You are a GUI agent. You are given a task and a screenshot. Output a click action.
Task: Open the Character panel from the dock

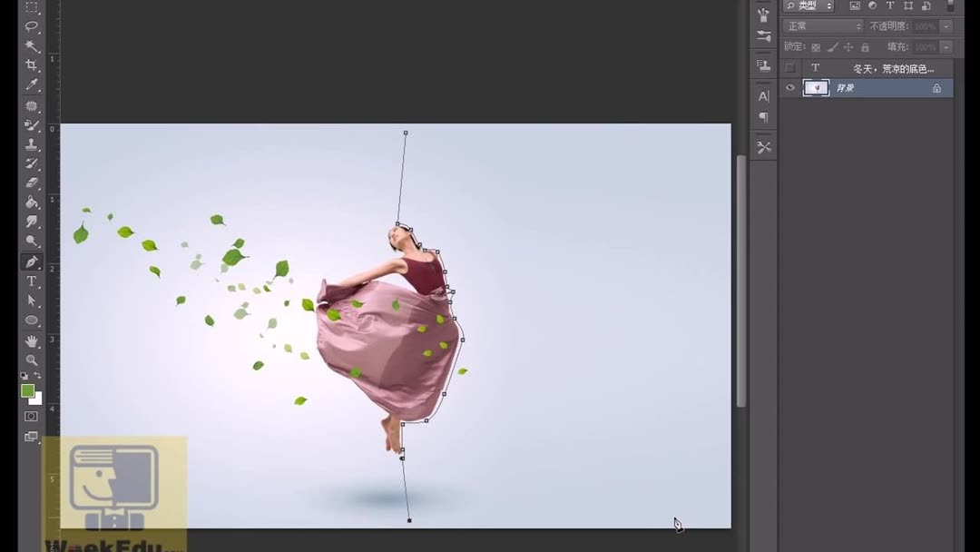tap(763, 95)
